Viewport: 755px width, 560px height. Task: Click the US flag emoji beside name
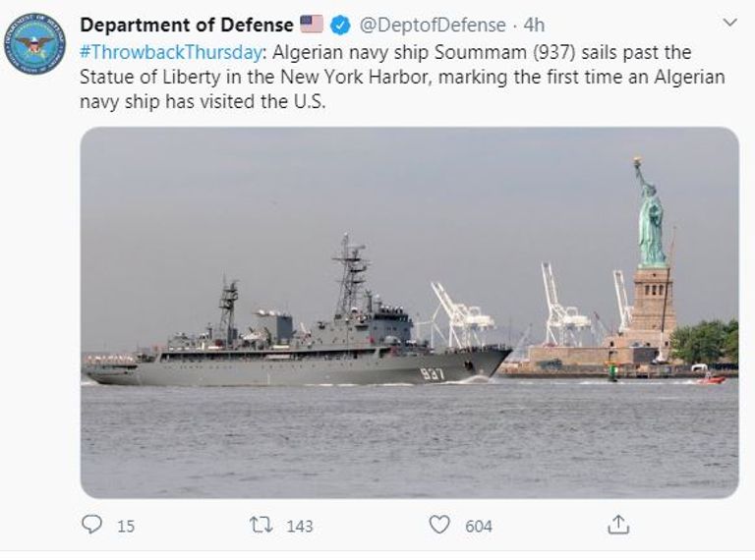pyautogui.click(x=312, y=25)
